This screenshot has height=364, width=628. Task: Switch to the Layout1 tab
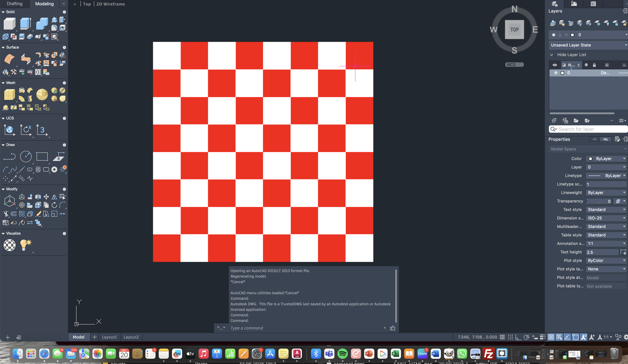tap(109, 337)
